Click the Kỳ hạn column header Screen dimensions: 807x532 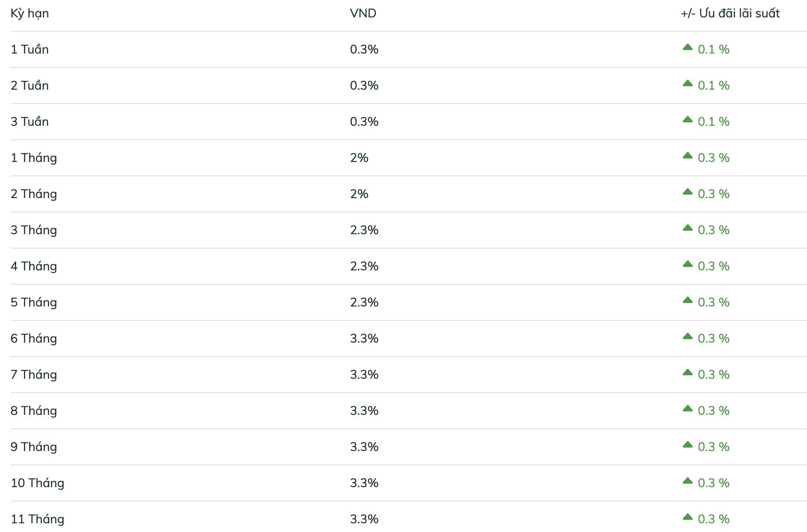point(30,13)
